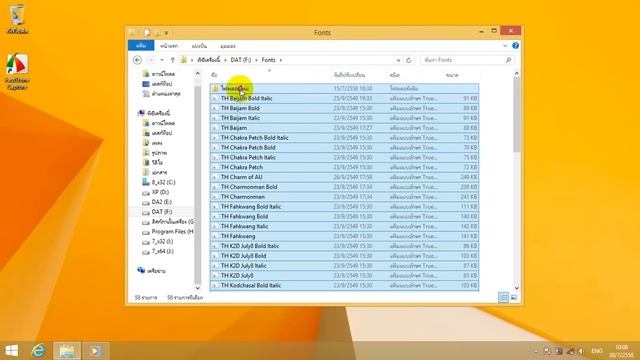Select TH Chakra Petch Italic file

click(x=344, y=157)
